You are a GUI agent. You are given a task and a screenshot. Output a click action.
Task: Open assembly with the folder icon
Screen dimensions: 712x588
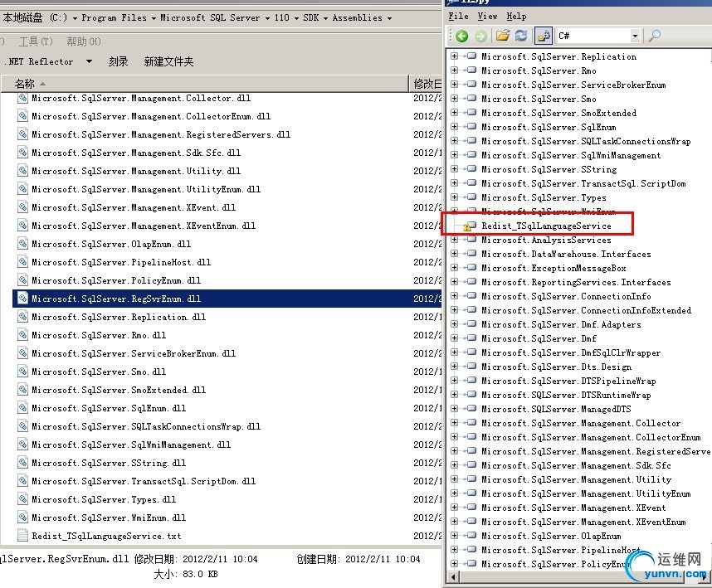[x=502, y=36]
